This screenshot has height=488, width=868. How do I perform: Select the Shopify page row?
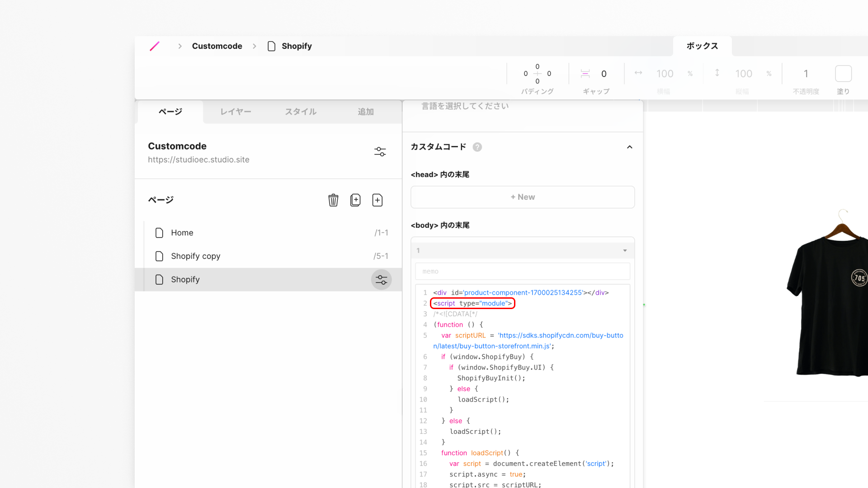point(269,280)
